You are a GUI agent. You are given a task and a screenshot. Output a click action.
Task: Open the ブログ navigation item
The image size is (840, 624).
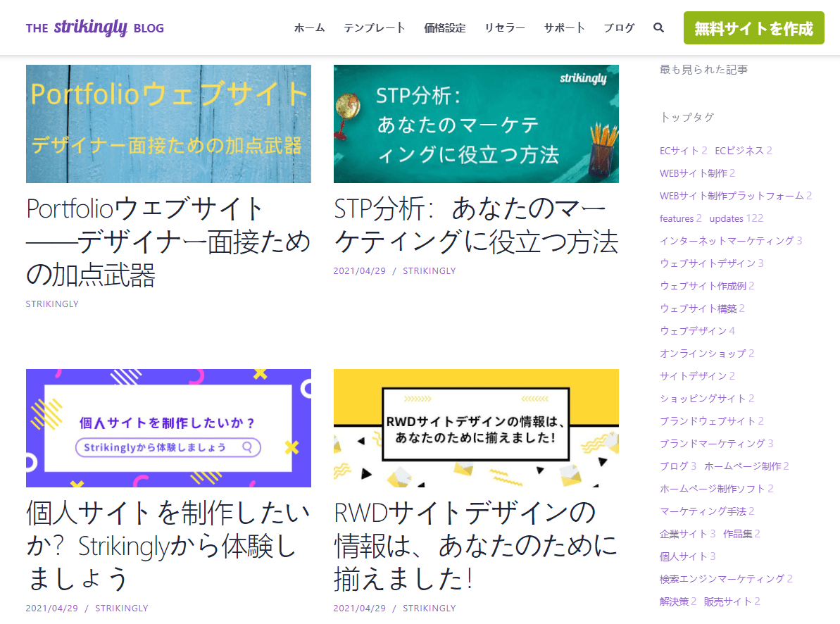618,27
